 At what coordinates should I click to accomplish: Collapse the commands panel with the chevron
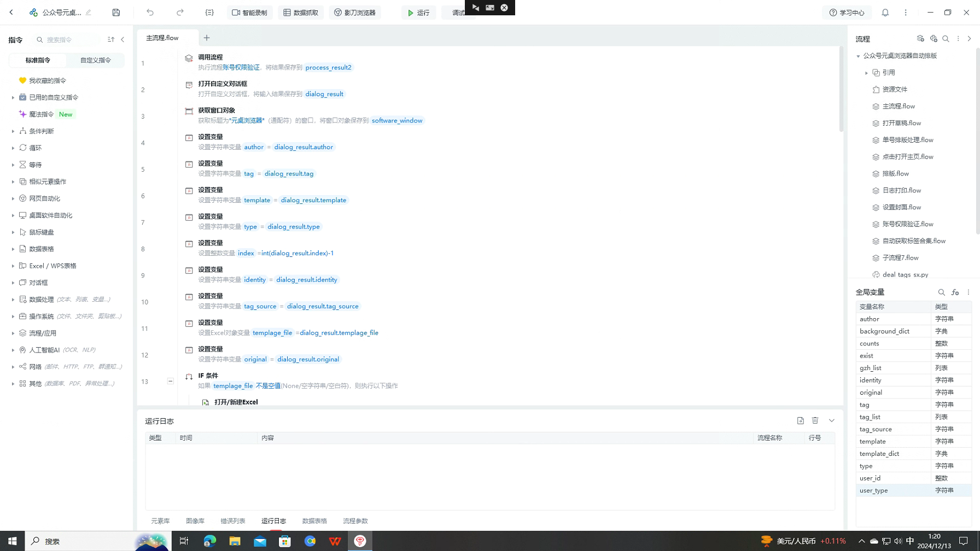tap(122, 39)
